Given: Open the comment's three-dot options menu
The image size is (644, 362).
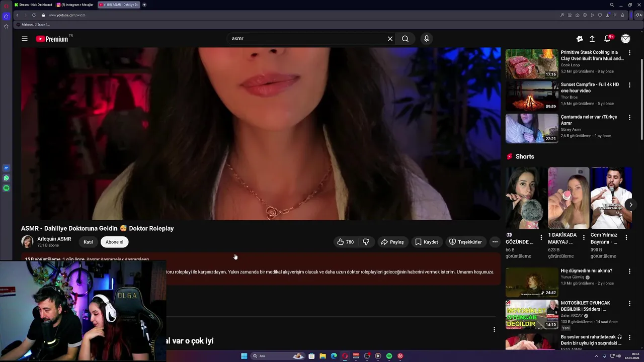Looking at the screenshot, I should pyautogui.click(x=494, y=329).
